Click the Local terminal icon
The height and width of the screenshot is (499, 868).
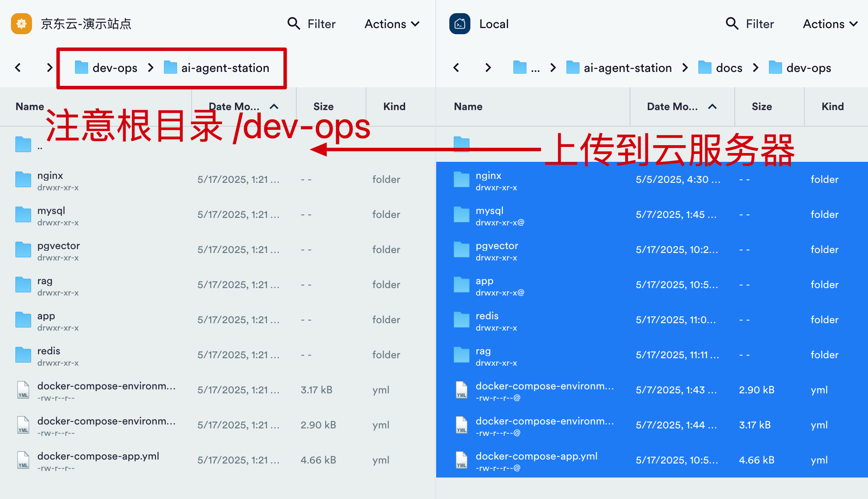pyautogui.click(x=460, y=24)
